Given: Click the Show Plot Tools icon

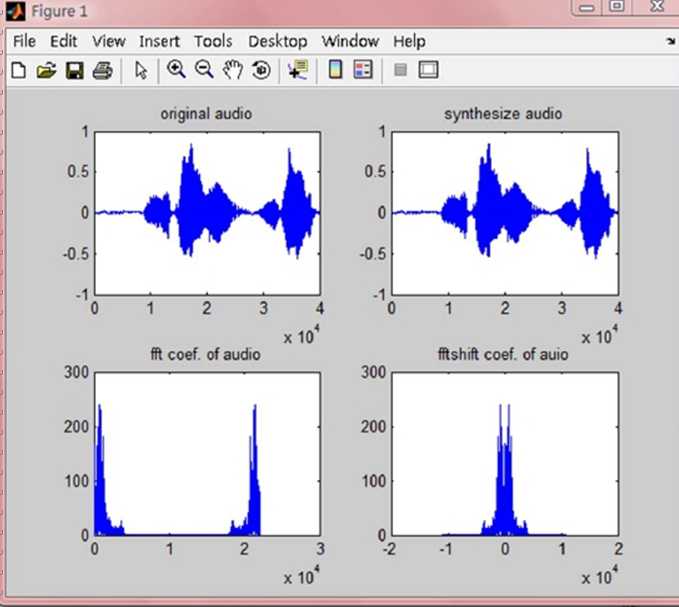Looking at the screenshot, I should 428,70.
